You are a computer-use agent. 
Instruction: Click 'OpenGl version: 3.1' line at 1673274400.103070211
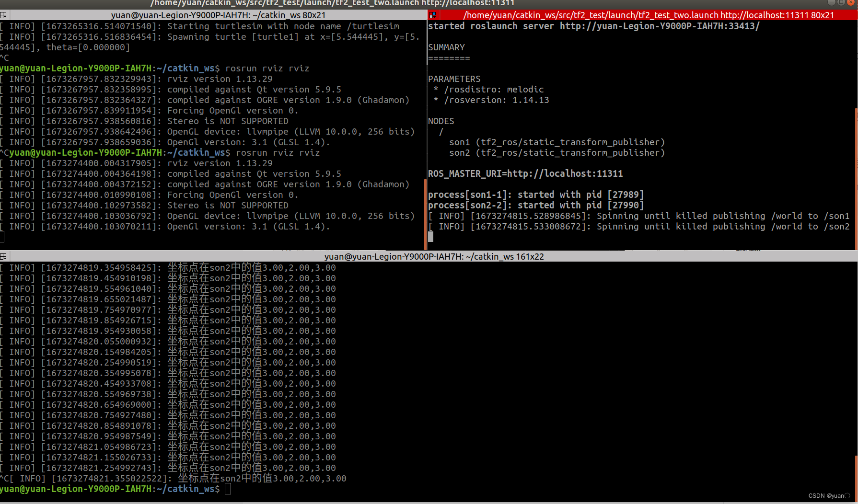tap(165, 227)
